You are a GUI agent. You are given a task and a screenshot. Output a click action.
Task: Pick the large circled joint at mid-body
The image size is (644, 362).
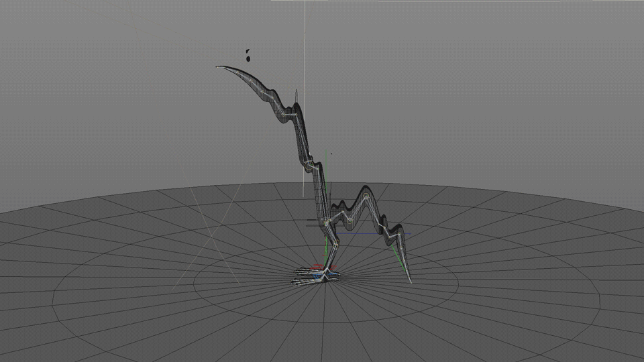click(309, 166)
